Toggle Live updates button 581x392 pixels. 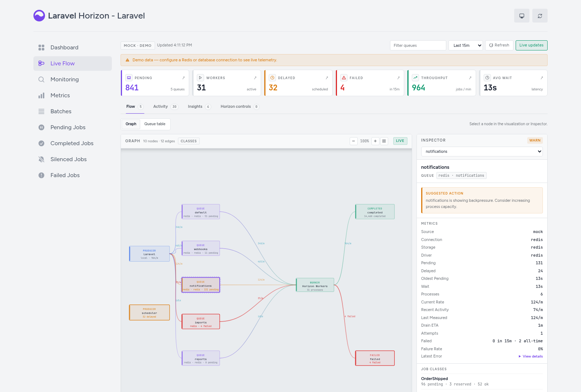tap(531, 45)
